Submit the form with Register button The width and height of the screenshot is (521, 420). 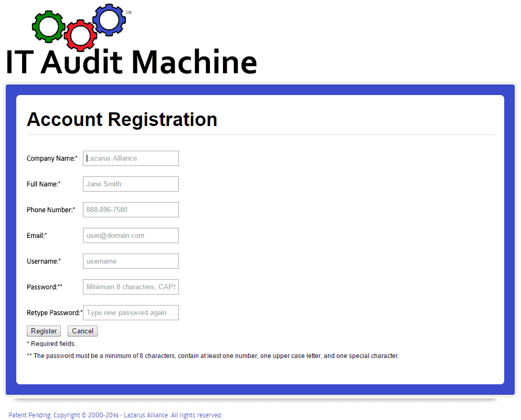44,331
